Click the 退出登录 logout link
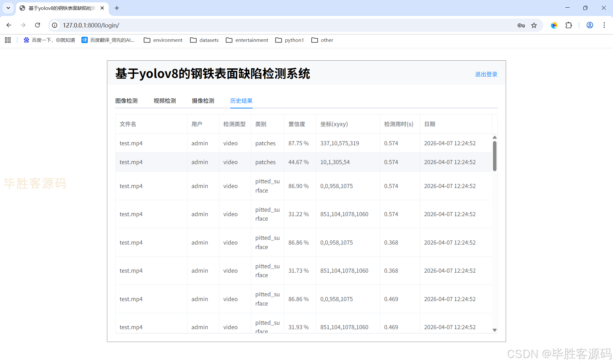Screen dimensions: 613x364 point(486,74)
